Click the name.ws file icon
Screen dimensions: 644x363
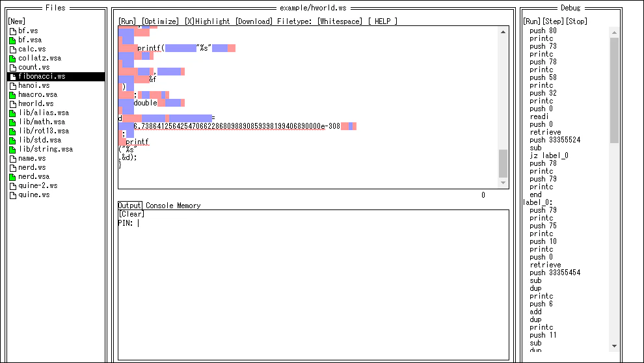click(x=13, y=159)
